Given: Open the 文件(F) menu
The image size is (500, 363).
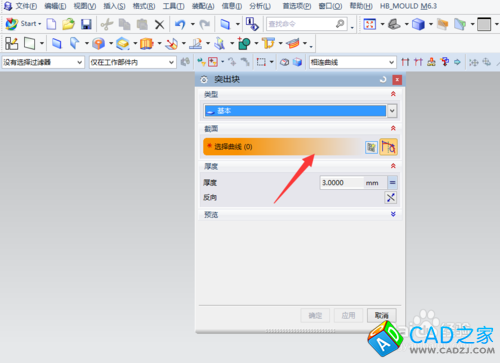Looking at the screenshot, I should pos(27,6).
